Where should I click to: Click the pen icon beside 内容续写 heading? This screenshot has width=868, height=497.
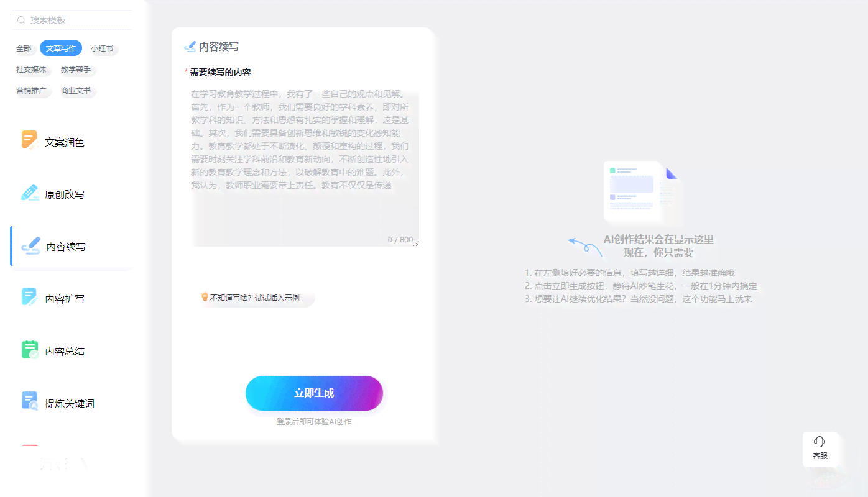coord(190,47)
